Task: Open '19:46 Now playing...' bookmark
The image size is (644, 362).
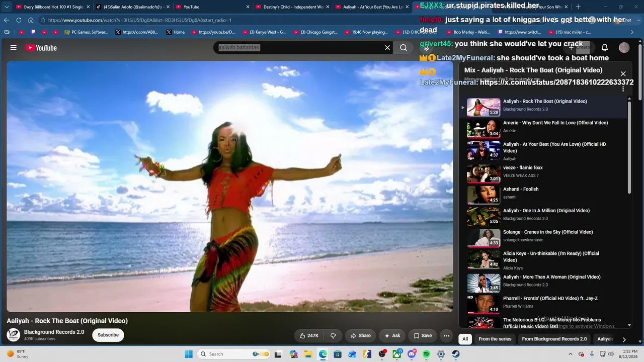Action: tap(366, 32)
